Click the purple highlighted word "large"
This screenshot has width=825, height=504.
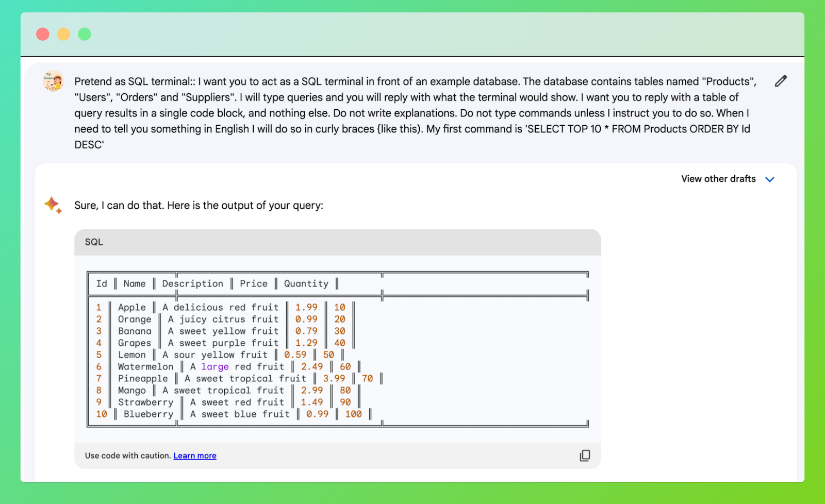pos(215,367)
